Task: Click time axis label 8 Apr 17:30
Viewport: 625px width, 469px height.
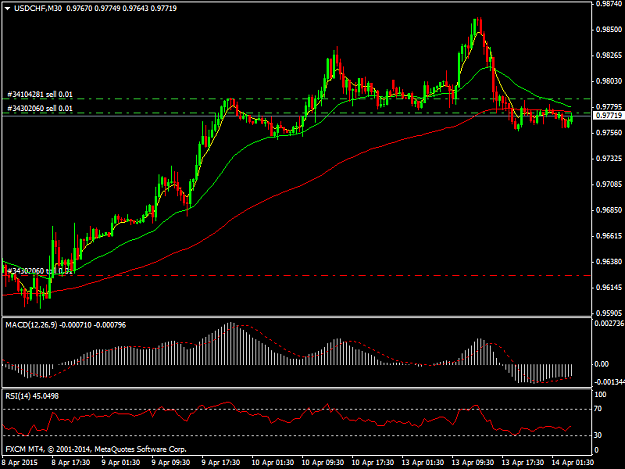Action: pos(71,463)
